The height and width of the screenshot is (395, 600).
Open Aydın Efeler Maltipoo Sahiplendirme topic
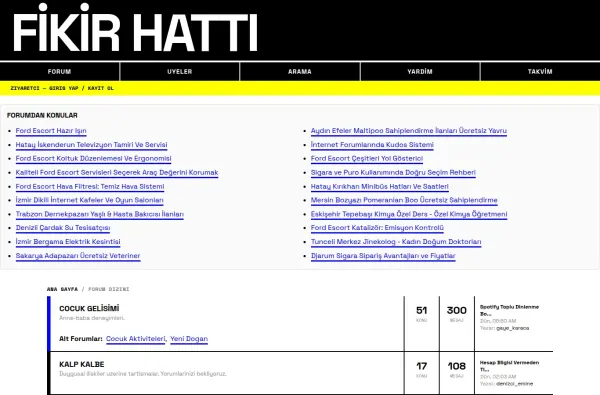pos(409,131)
